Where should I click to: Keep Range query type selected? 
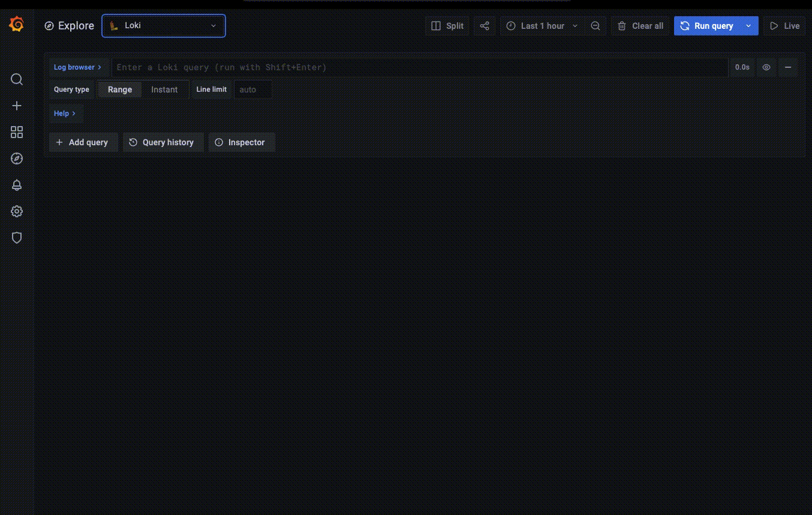tap(119, 89)
